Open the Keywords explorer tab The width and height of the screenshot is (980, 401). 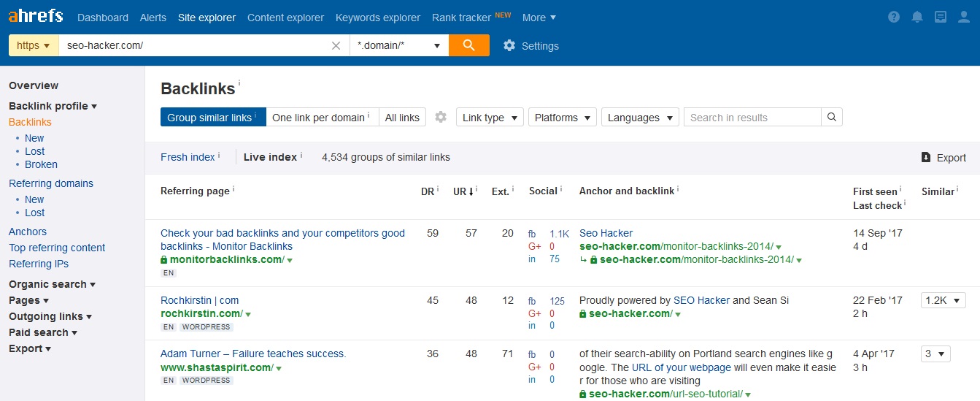point(377,18)
